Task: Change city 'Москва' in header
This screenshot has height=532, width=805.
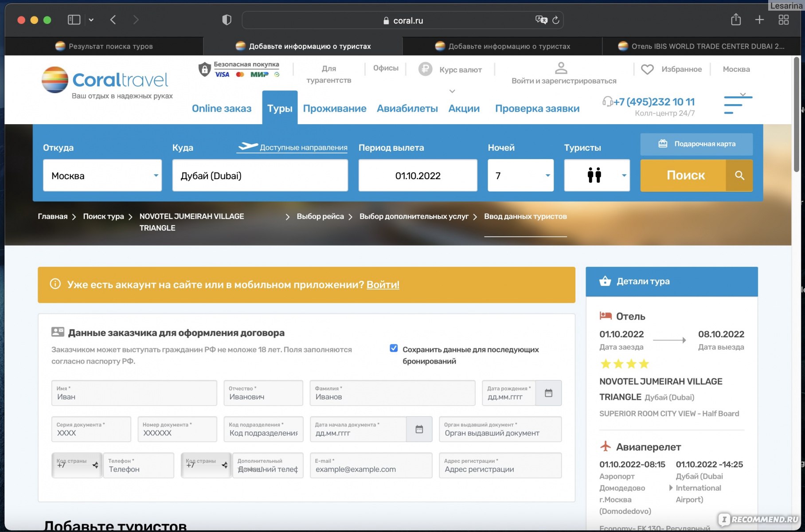Action: pyautogui.click(x=736, y=69)
